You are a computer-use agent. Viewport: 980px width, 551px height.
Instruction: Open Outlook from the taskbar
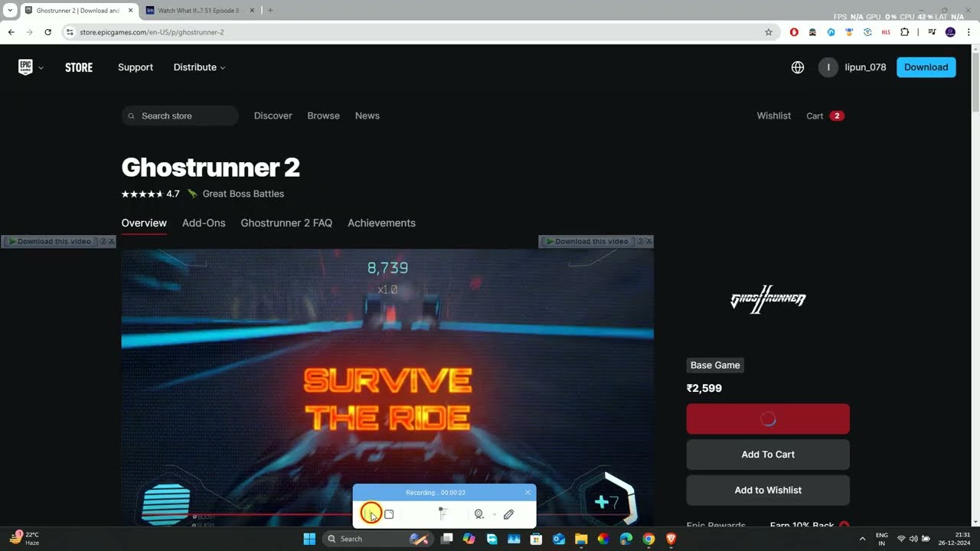[x=559, y=539]
